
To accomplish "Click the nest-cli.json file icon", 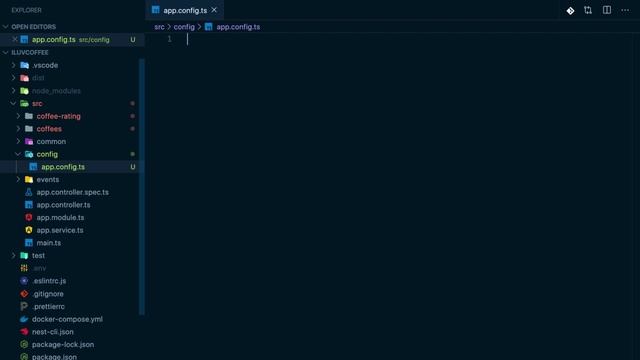I will pos(24,331).
